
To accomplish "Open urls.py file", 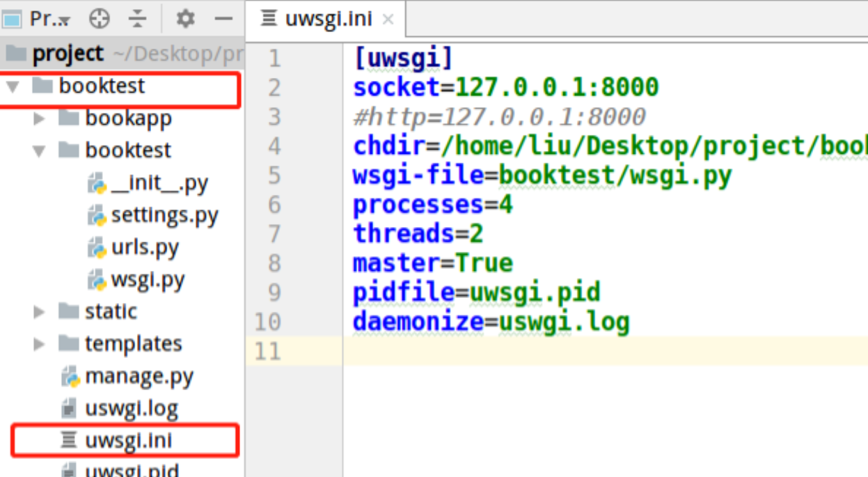I will pos(145,247).
